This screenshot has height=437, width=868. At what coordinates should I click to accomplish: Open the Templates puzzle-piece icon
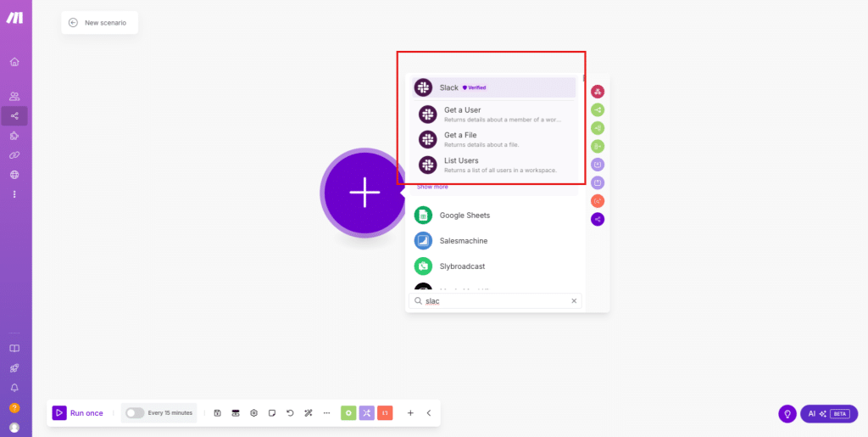(14, 136)
